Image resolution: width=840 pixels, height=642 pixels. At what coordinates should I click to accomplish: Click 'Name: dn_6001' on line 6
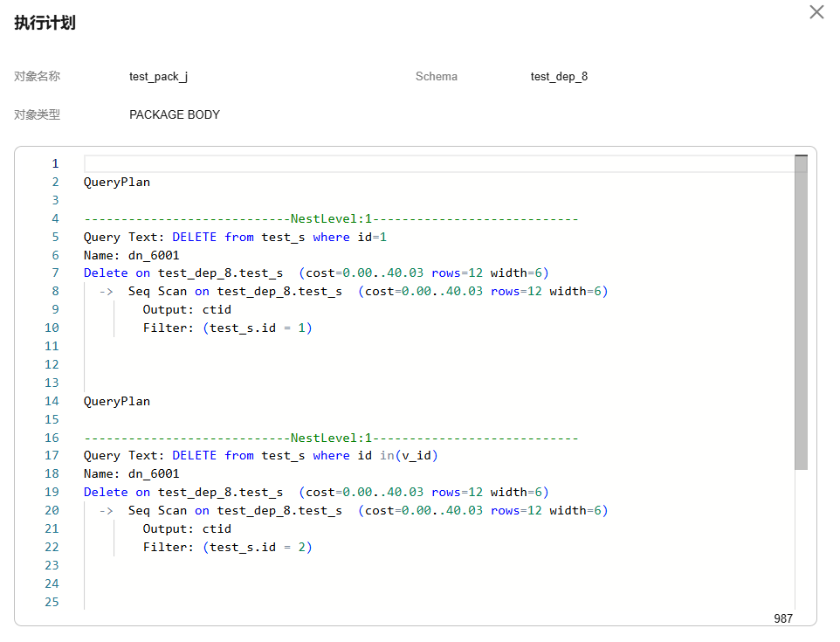coord(131,255)
